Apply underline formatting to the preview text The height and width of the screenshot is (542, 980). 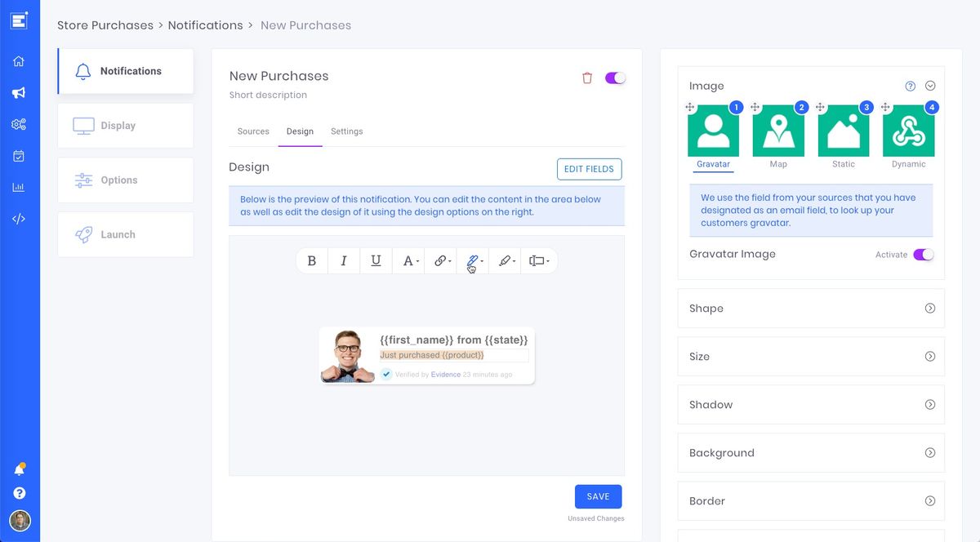(375, 260)
